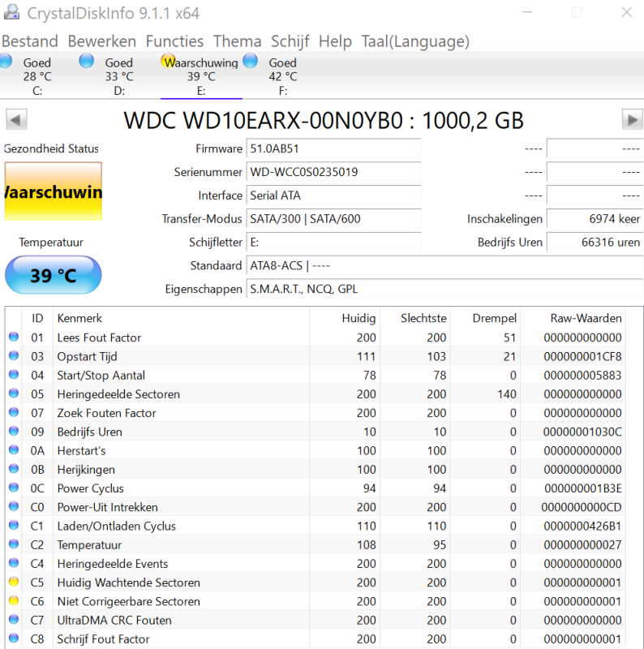Open the Bestand menu

click(x=30, y=41)
